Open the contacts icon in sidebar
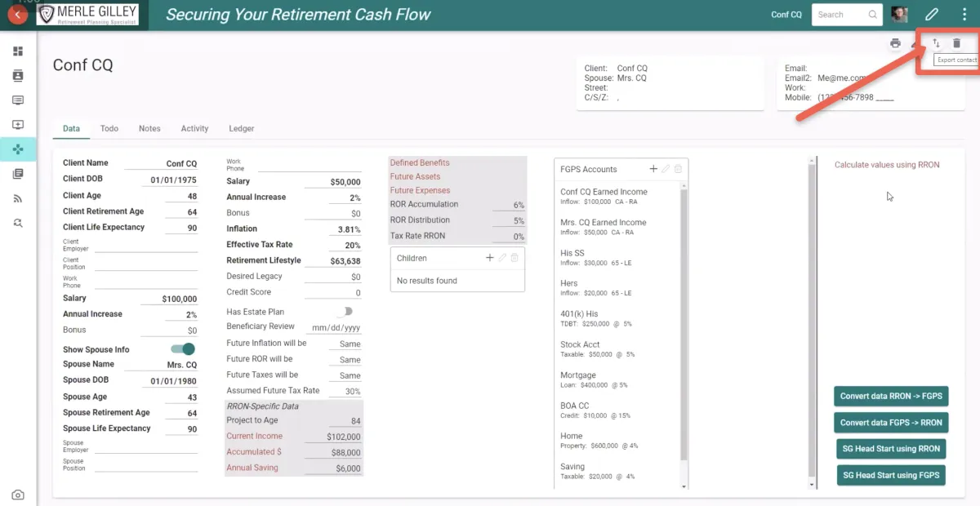This screenshot has width=980, height=506. (x=18, y=76)
